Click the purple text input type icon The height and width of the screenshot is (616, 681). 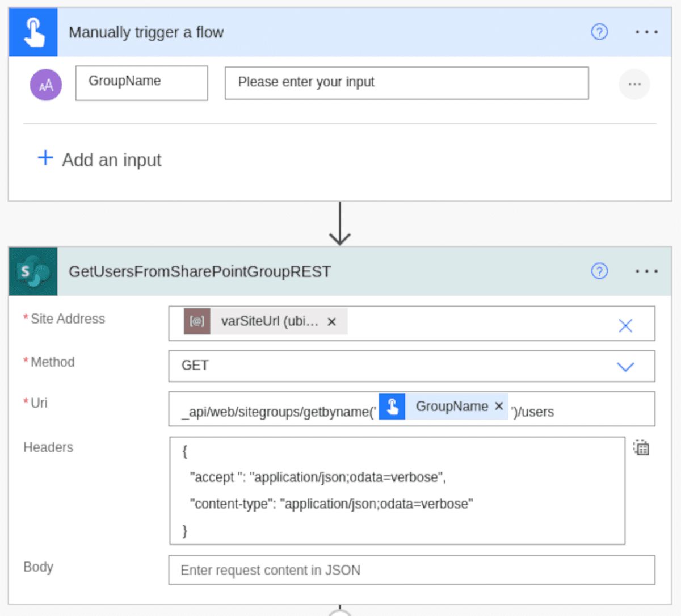(x=46, y=85)
